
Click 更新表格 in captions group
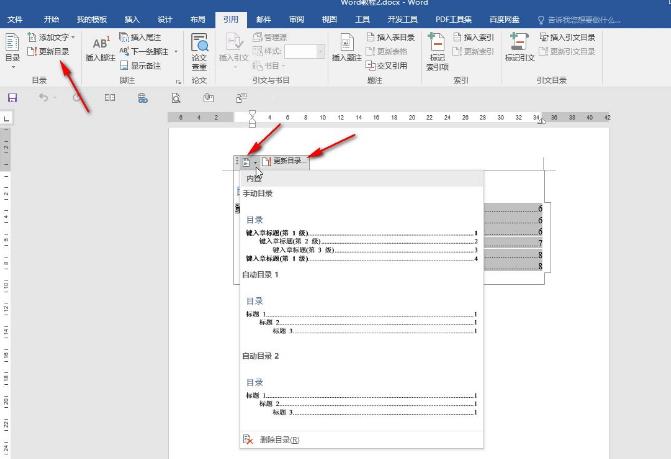tap(386, 51)
